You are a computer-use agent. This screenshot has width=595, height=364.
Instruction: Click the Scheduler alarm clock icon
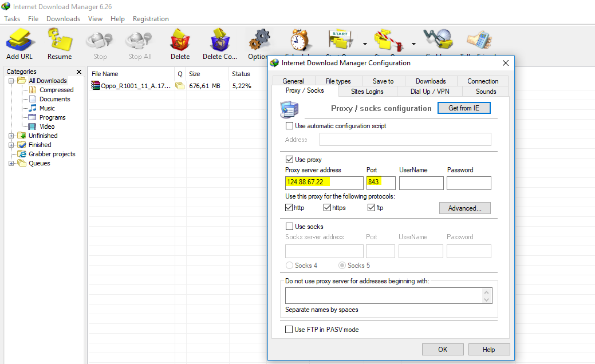click(x=300, y=39)
